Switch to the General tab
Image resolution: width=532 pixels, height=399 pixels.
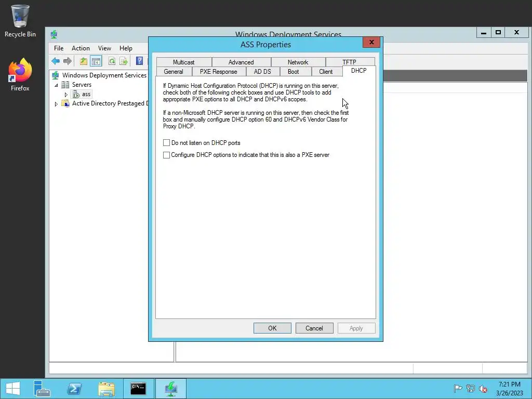point(174,72)
